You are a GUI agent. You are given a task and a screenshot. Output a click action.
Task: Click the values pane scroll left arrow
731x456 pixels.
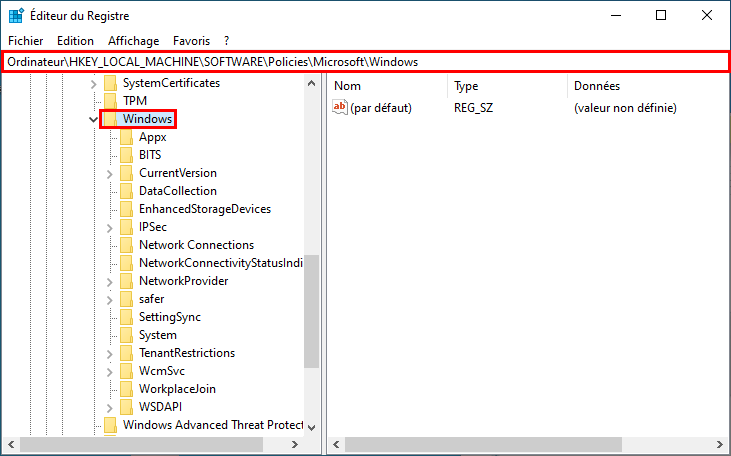337,444
